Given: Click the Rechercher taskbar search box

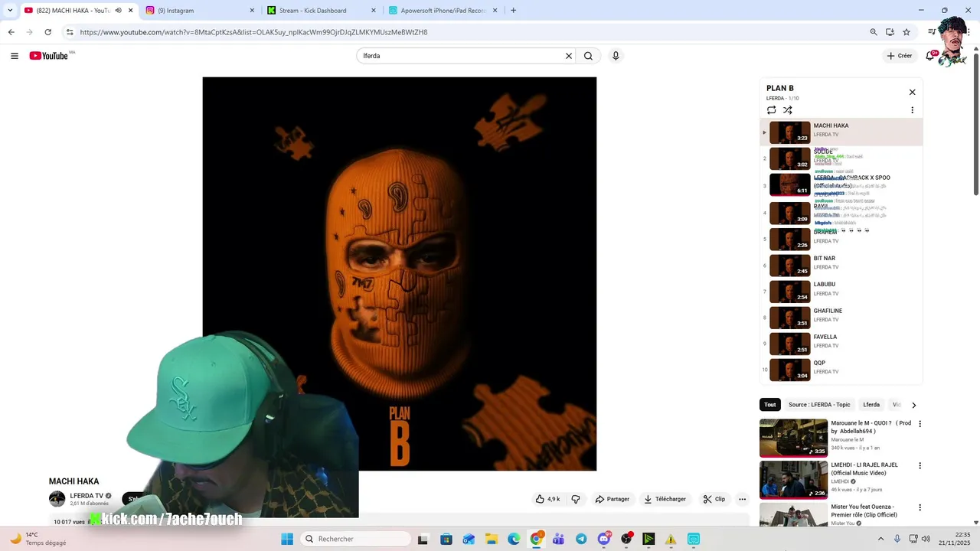Looking at the screenshot, I should point(354,539).
